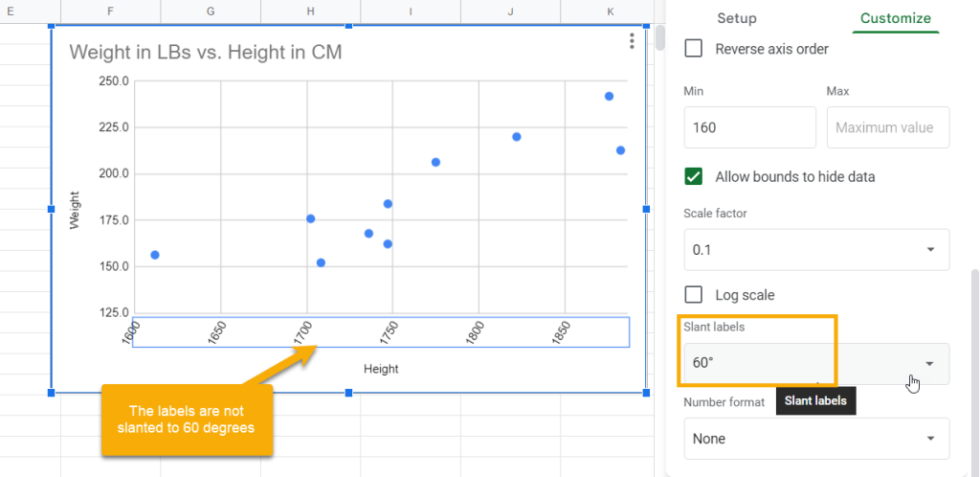Image resolution: width=980 pixels, height=477 pixels.
Task: Click the Number format dropdown arrow
Action: pos(930,439)
